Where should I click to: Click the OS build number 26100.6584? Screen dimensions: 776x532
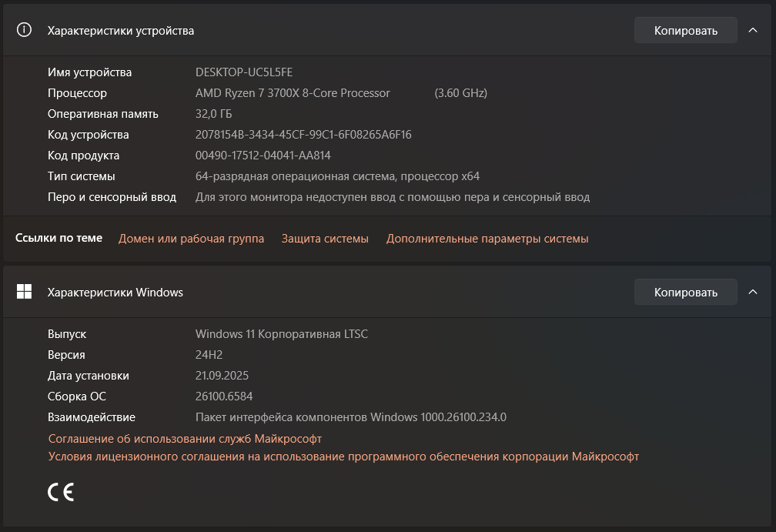tap(224, 396)
